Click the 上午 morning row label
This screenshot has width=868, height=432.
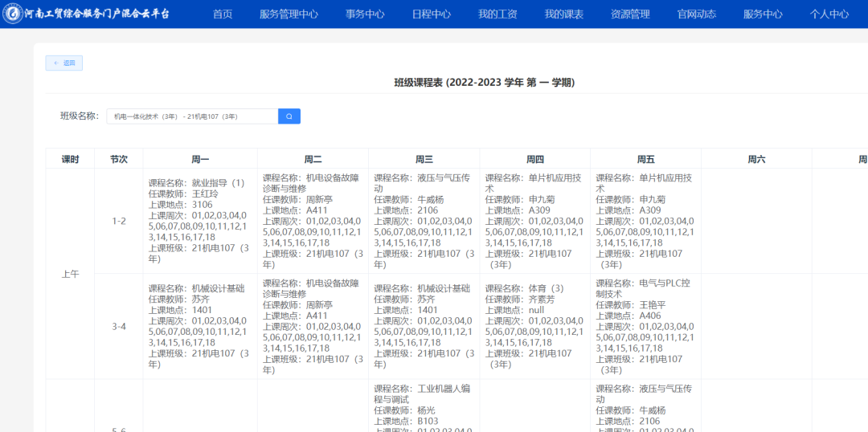pyautogui.click(x=70, y=274)
